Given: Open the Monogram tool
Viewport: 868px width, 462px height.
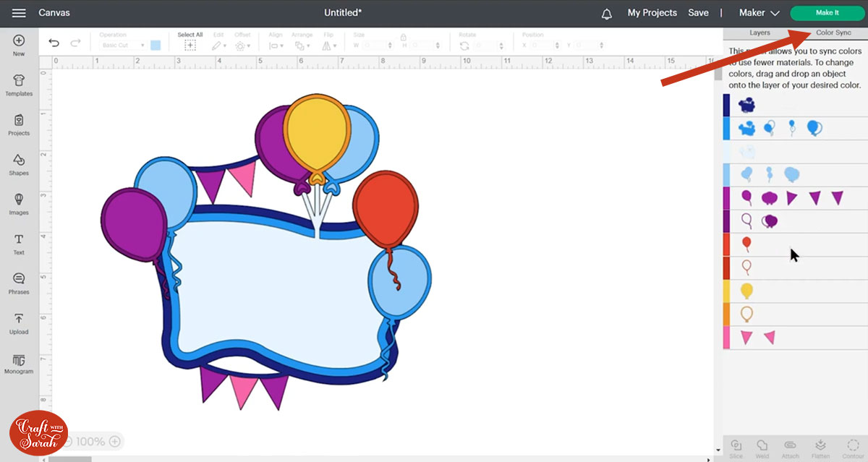Looking at the screenshot, I should [x=19, y=363].
